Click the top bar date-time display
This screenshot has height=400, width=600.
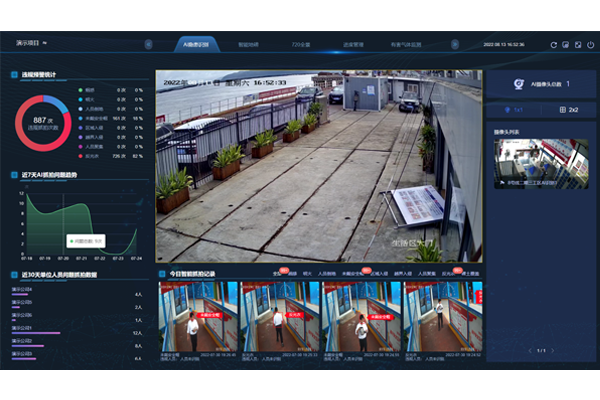tap(504, 44)
